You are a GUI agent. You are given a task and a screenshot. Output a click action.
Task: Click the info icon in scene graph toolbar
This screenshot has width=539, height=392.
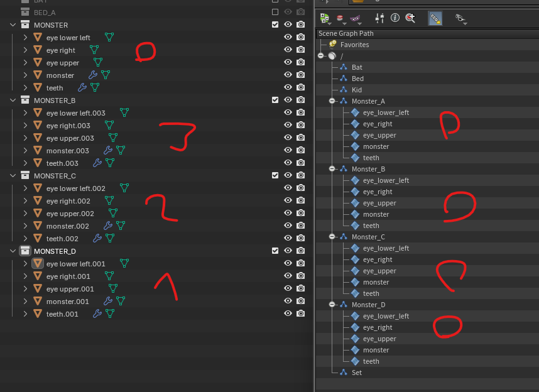point(395,18)
